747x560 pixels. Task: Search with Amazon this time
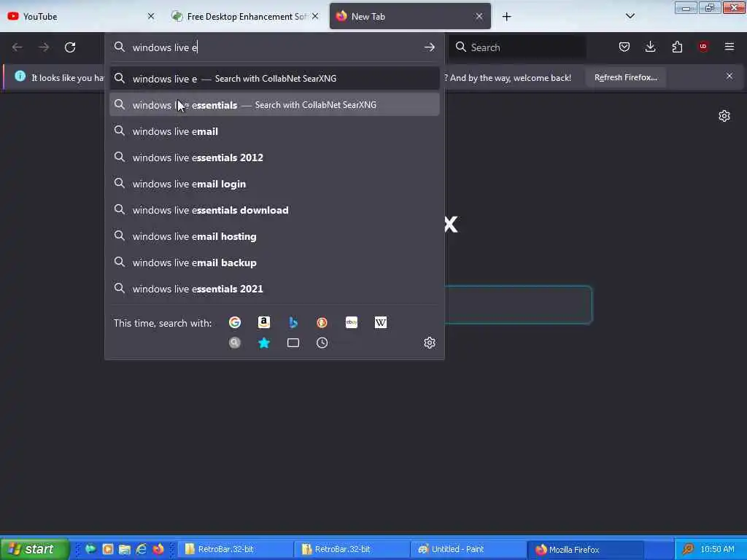point(264,322)
